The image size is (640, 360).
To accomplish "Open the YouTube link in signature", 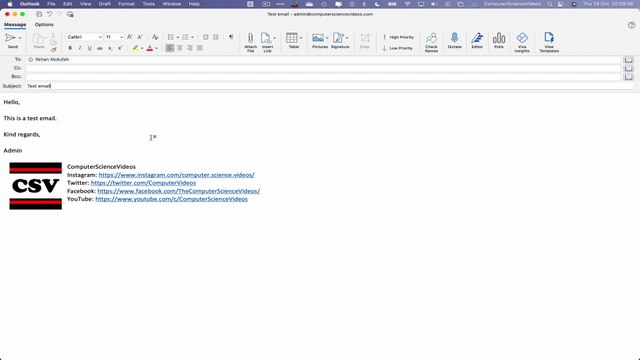I will coord(171,199).
